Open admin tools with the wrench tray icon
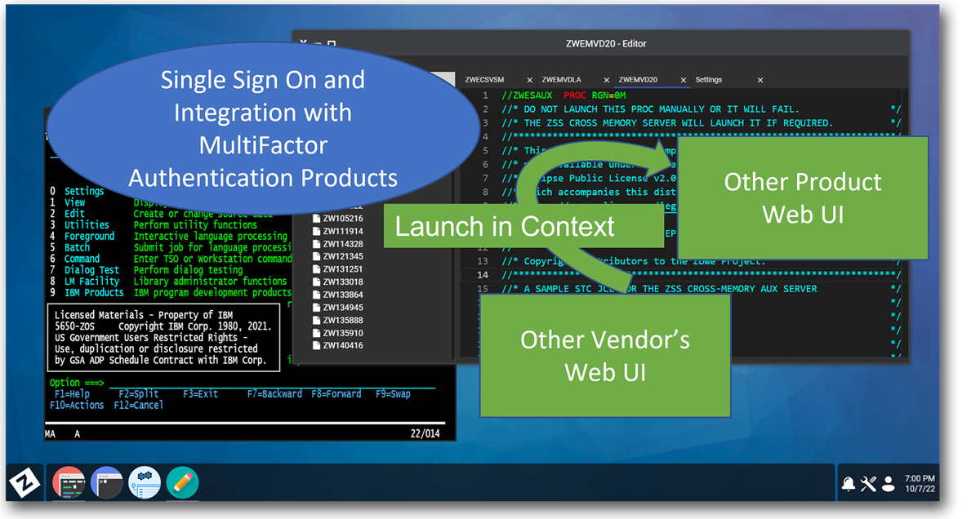980x519 pixels. click(868, 482)
